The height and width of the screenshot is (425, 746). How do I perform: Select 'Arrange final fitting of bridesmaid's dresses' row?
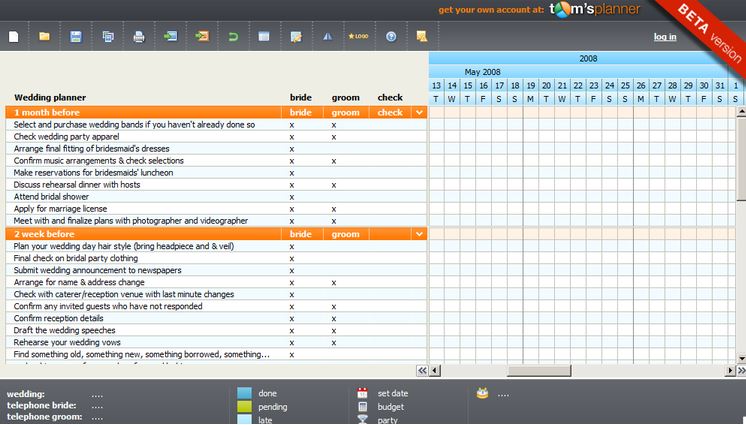(x=216, y=148)
